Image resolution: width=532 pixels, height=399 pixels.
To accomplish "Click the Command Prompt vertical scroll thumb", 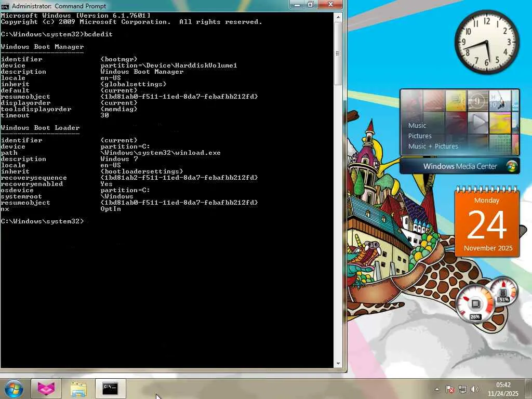I will click(x=338, y=54).
